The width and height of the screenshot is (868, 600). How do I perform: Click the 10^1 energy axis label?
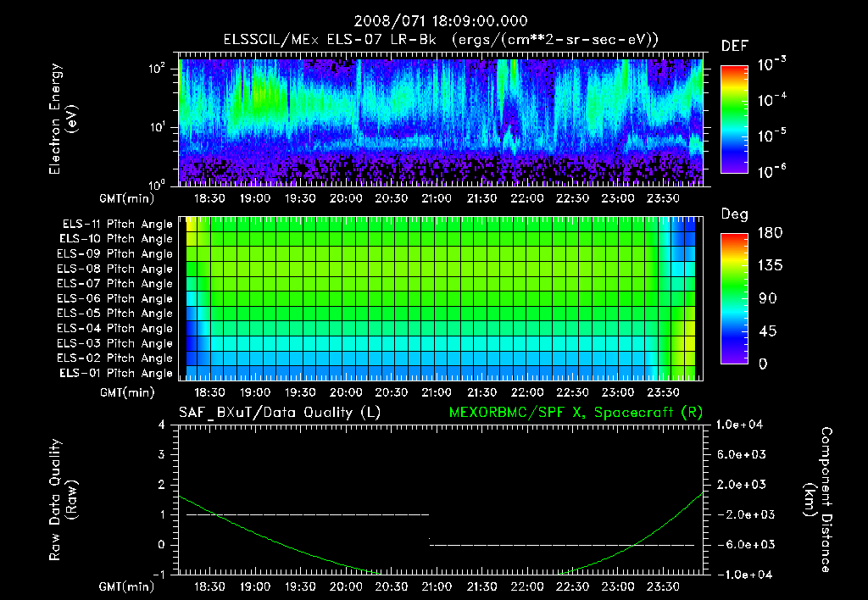click(x=157, y=127)
